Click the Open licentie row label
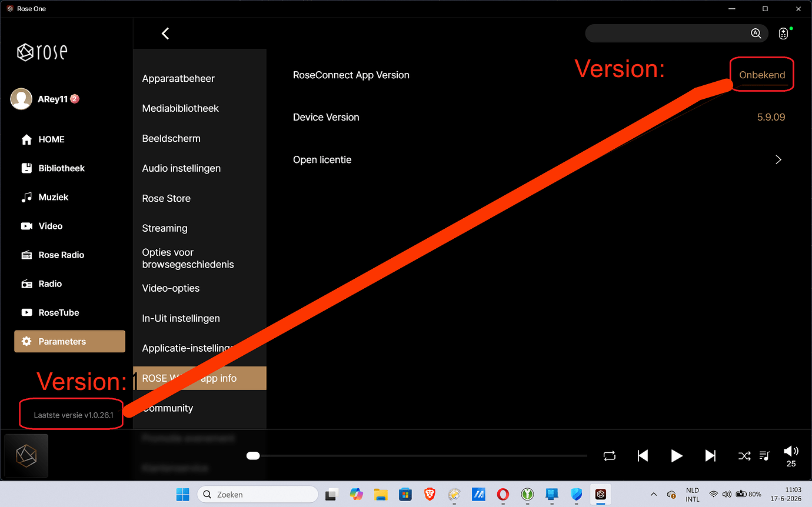This screenshot has width=812, height=507. click(x=322, y=160)
